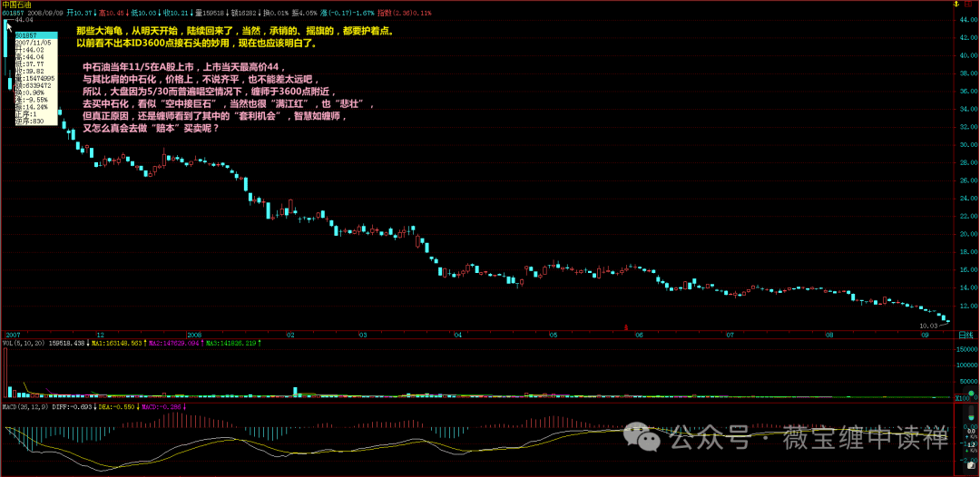Screen dimensions: 980x477
Task: Click the 中国石油 stock name title
Action: 15,4
